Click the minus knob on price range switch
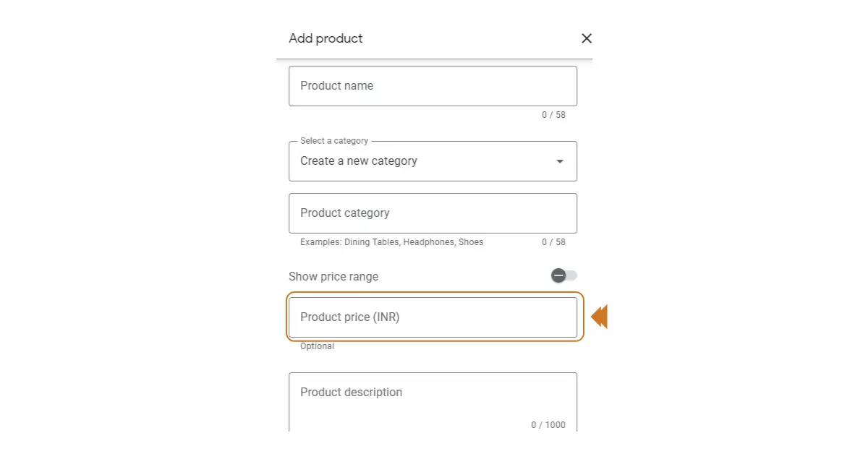This screenshot has width=868, height=454. 558,275
